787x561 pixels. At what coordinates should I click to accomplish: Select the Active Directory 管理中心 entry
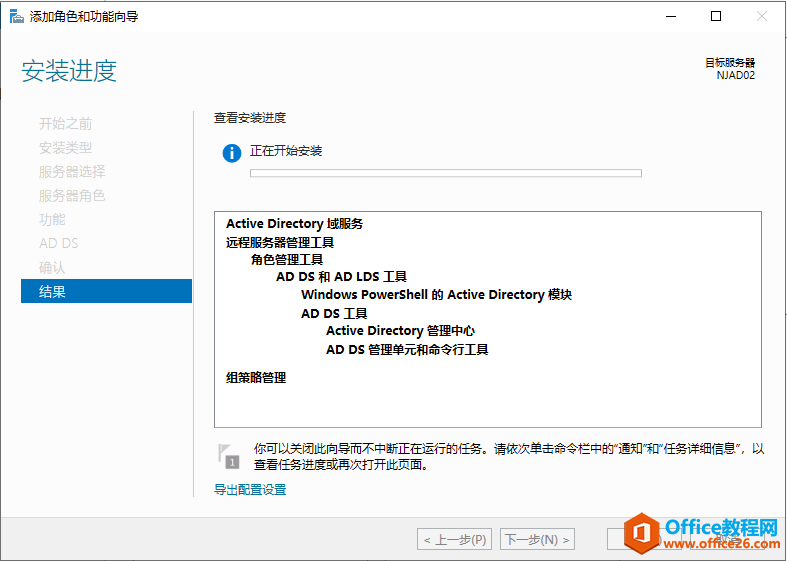click(x=400, y=331)
